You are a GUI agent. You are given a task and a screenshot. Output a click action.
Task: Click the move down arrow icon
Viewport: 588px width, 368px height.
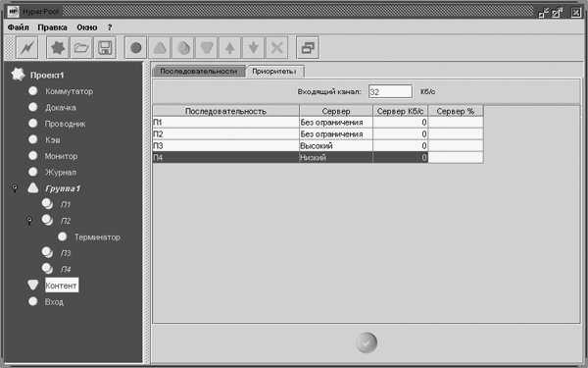(x=254, y=48)
